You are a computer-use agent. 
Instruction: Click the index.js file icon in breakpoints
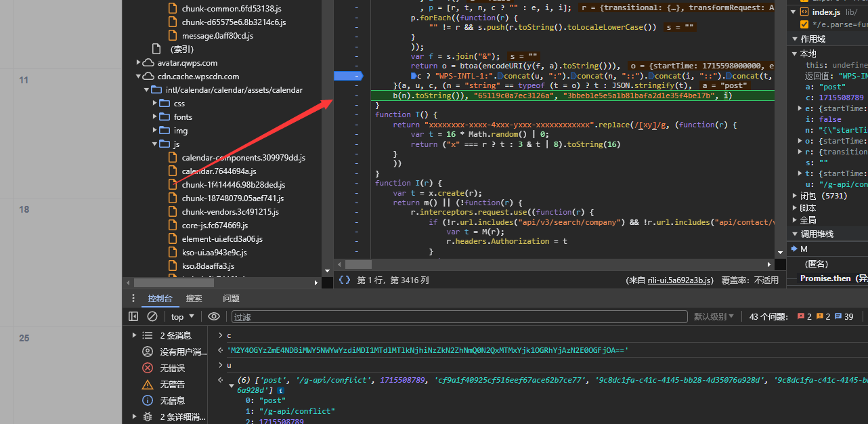pyautogui.click(x=804, y=12)
